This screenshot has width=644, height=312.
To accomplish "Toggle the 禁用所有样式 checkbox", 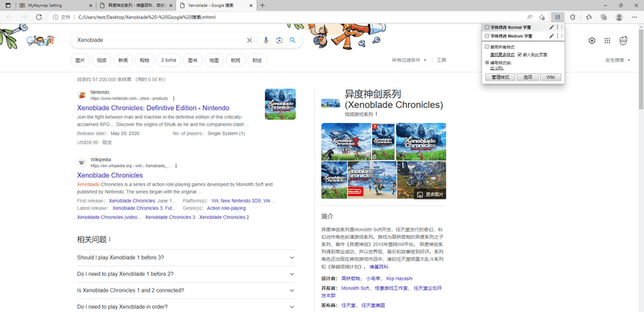I will point(487,47).
